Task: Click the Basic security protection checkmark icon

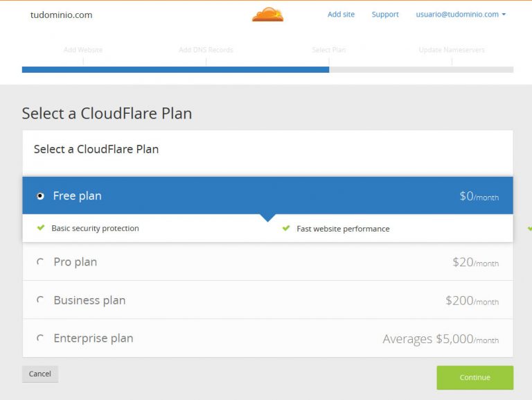Action: 41,227
